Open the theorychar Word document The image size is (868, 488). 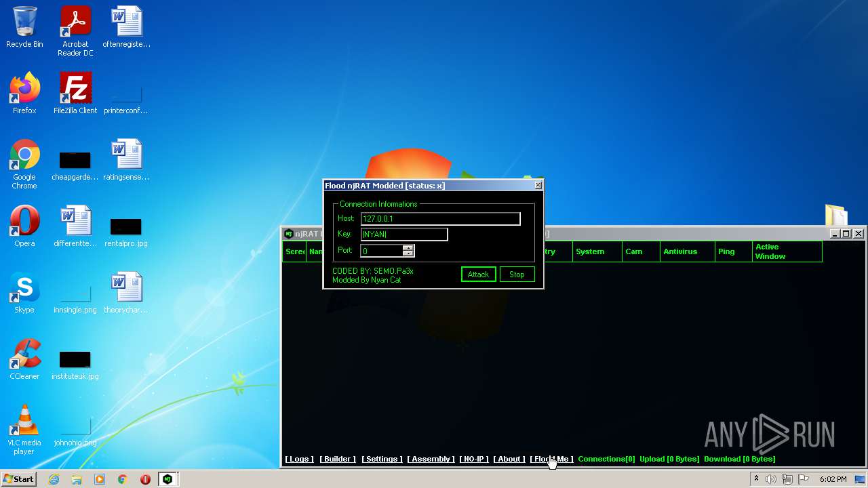[x=126, y=293]
